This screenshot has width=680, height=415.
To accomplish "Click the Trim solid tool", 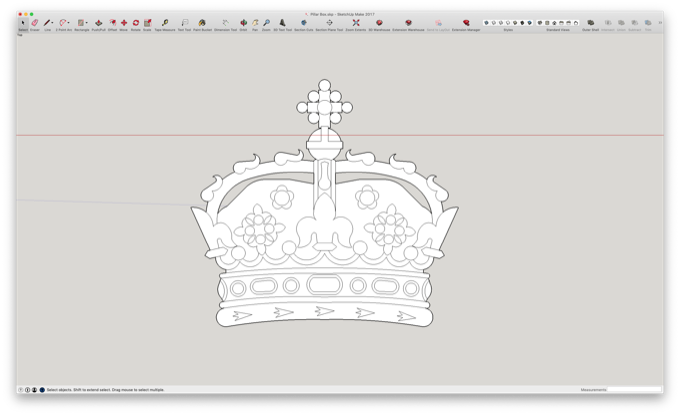I will [x=648, y=23].
